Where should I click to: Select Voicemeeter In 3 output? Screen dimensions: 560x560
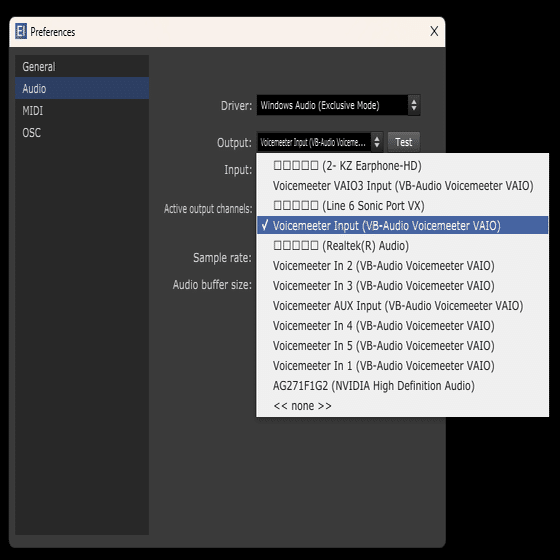point(402,286)
